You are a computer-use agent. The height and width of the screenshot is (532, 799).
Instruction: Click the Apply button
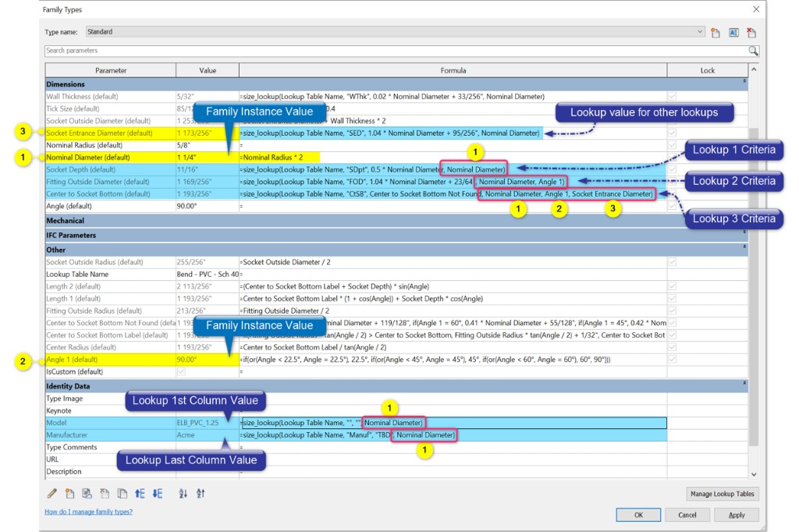pyautogui.click(x=737, y=515)
